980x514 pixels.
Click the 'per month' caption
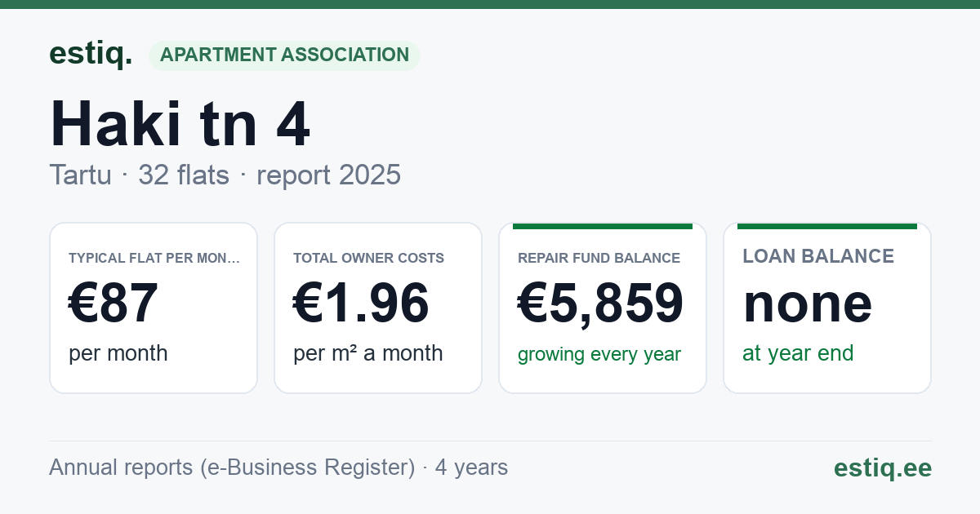118,353
